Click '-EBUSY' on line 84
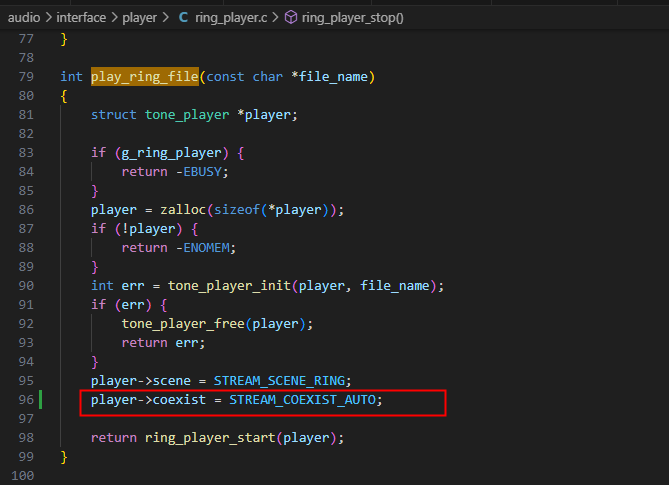Screen dimensions: 669x485 coord(199,171)
